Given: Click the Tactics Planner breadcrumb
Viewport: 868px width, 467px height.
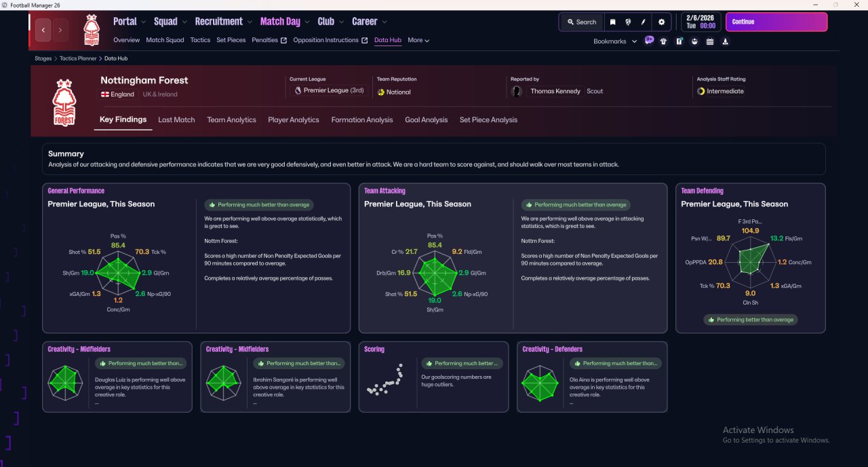Looking at the screenshot, I should tap(78, 58).
